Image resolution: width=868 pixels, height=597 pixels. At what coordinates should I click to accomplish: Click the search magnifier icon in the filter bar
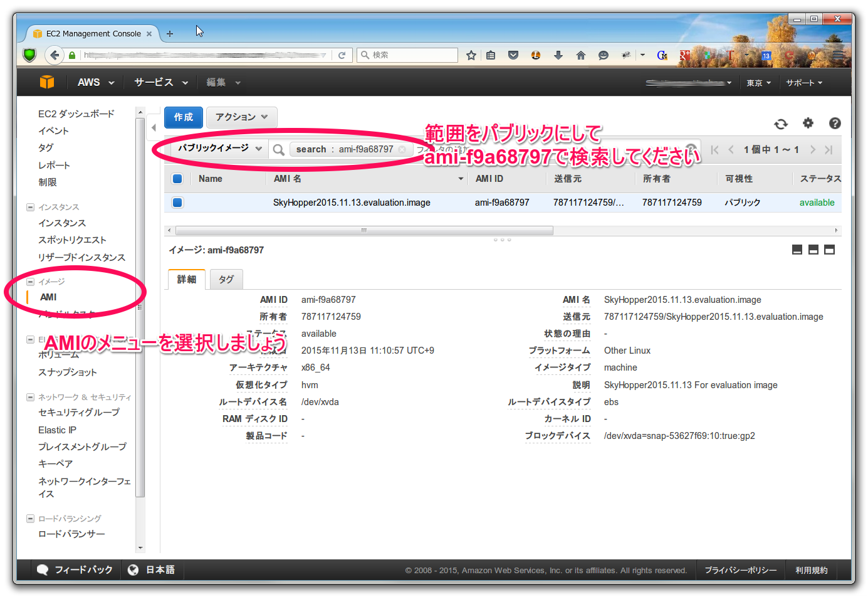point(279,149)
